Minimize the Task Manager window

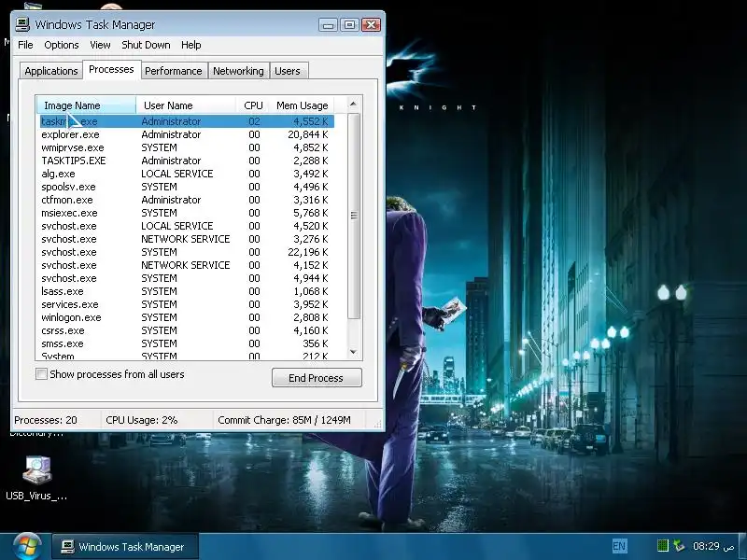[x=329, y=25]
